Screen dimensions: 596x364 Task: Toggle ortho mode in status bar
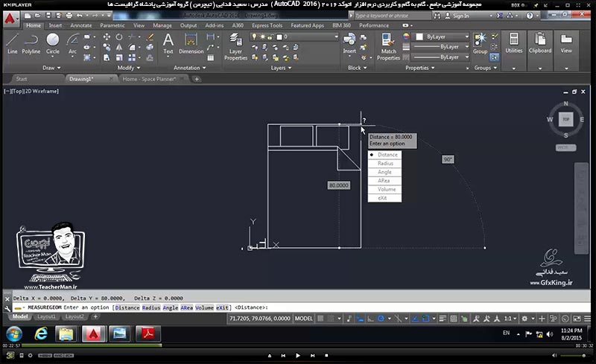pos(370,319)
